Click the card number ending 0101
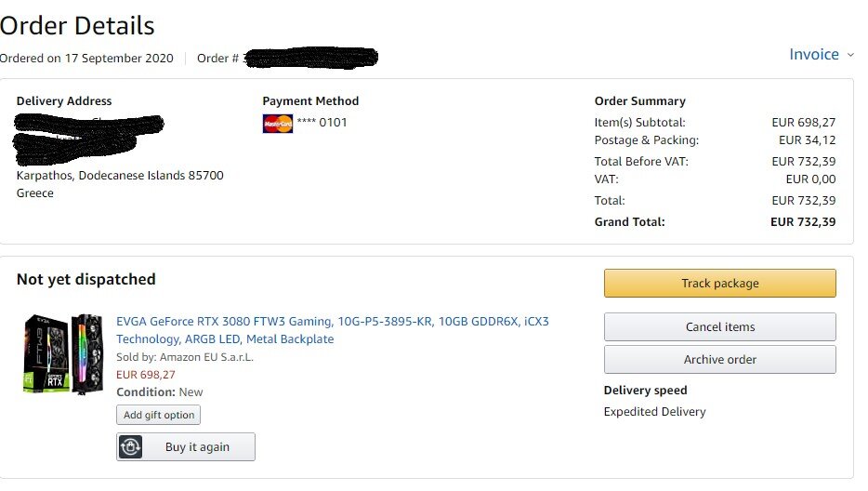 pyautogui.click(x=322, y=123)
